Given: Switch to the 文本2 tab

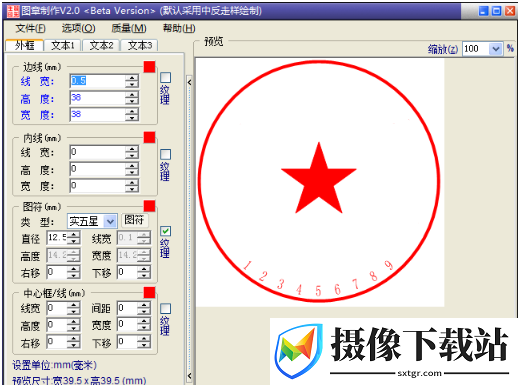Looking at the screenshot, I should point(101,45).
